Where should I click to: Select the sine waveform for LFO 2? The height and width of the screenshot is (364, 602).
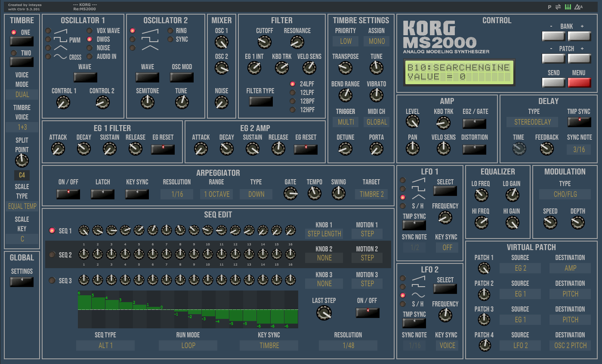click(x=403, y=295)
